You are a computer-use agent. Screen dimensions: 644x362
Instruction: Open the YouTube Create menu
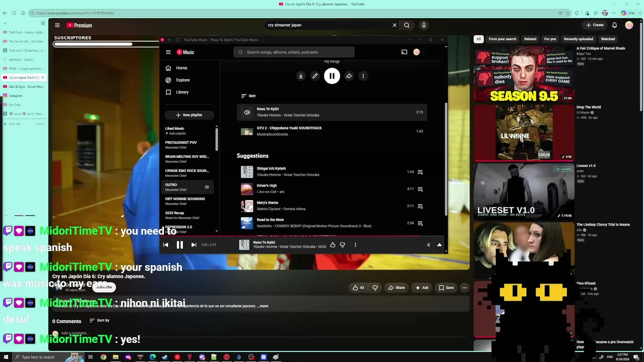point(594,25)
